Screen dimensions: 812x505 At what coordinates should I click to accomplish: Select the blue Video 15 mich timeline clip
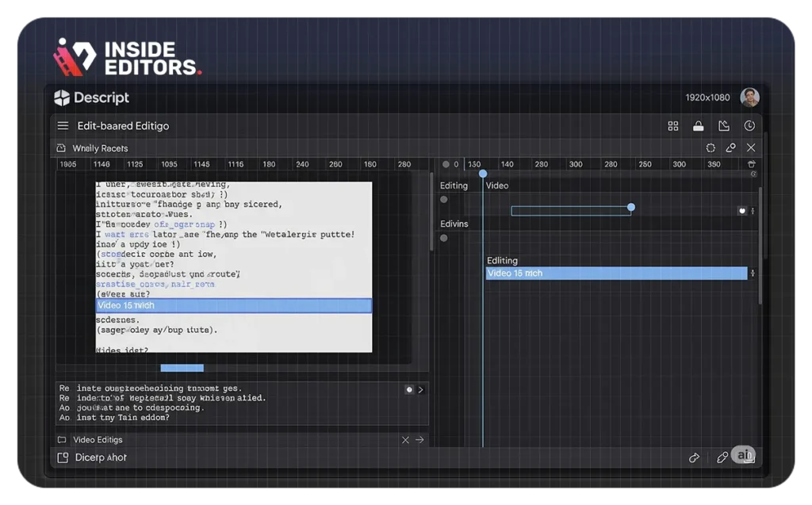click(616, 273)
